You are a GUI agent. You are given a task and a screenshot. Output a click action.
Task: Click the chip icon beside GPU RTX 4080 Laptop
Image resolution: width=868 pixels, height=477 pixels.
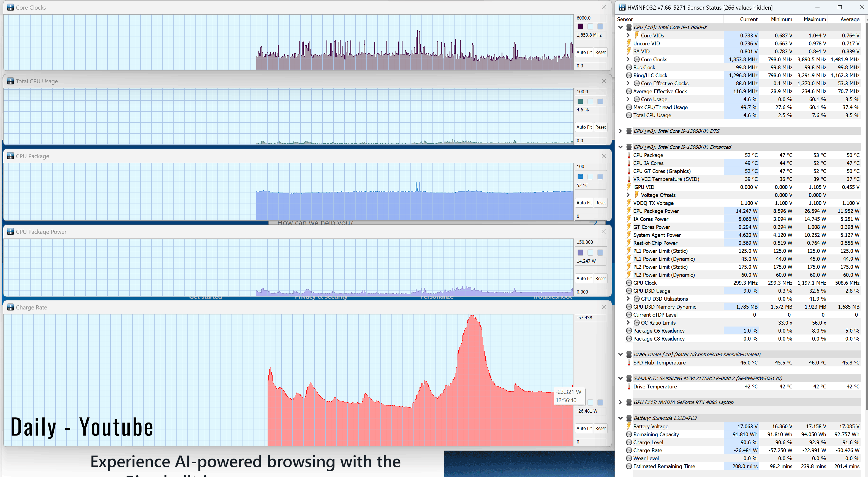pos(629,402)
